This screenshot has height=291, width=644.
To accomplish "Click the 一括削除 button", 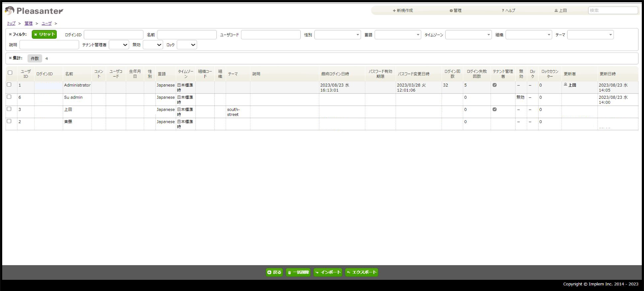I will click(298, 272).
